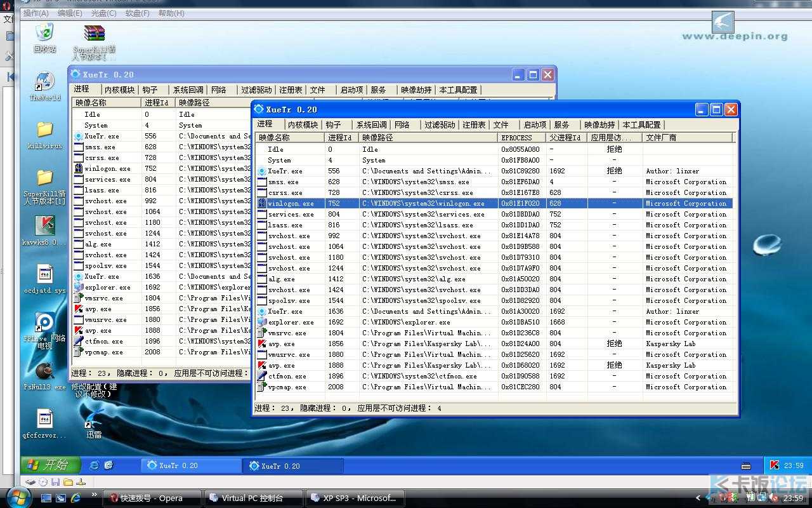Switch to 注册表 tab in back XueTr window

291,90
